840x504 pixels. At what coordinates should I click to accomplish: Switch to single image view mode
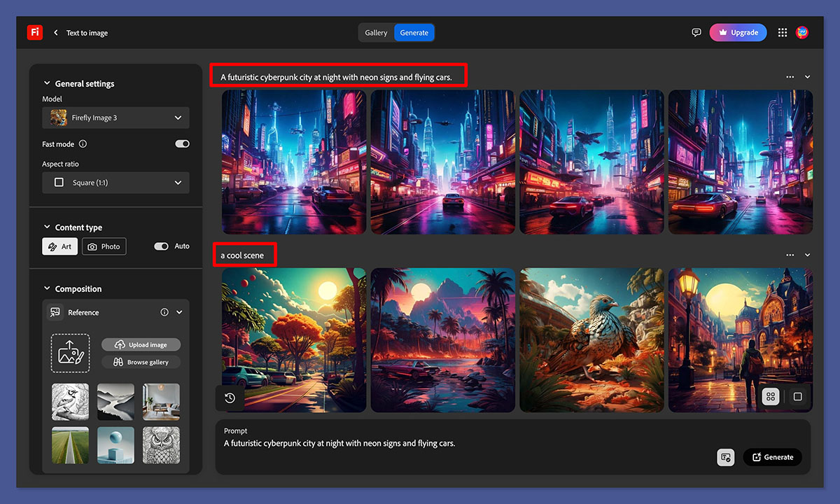[x=797, y=396]
